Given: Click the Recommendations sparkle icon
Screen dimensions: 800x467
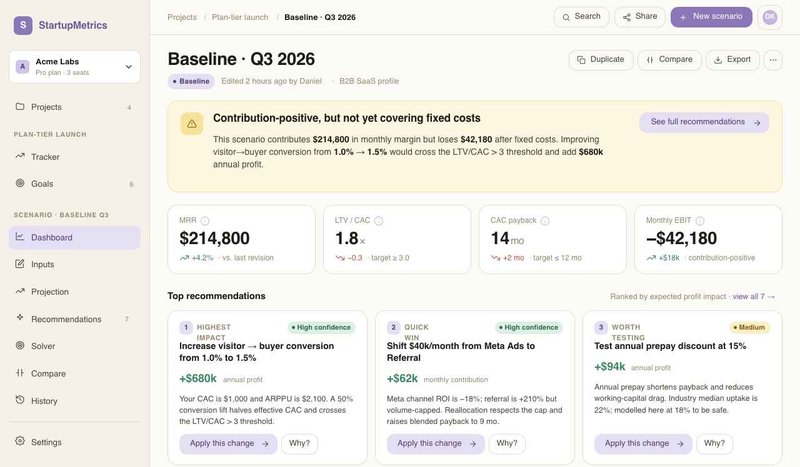Looking at the screenshot, I should [20, 317].
